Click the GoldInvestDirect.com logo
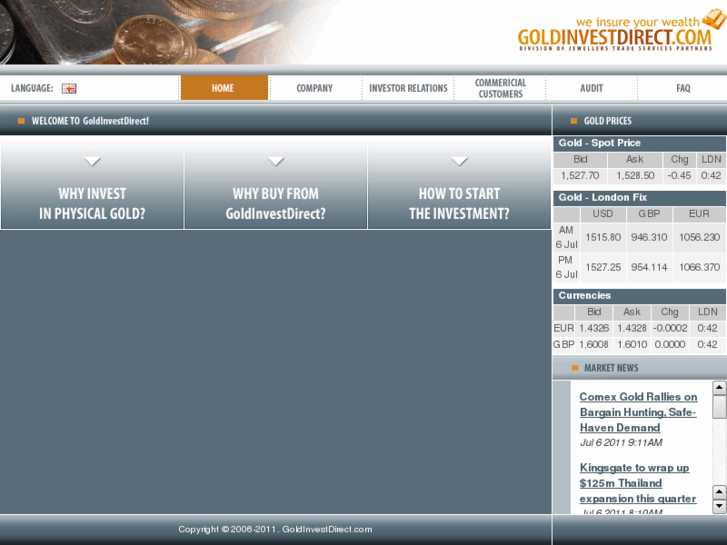The width and height of the screenshot is (727, 545). tap(614, 39)
